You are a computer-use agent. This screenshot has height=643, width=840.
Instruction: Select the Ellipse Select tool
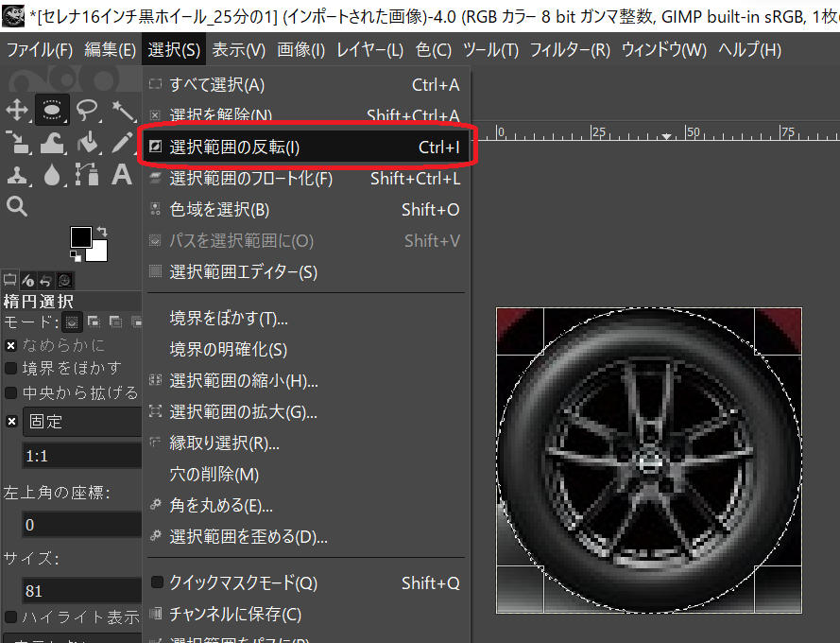point(52,111)
